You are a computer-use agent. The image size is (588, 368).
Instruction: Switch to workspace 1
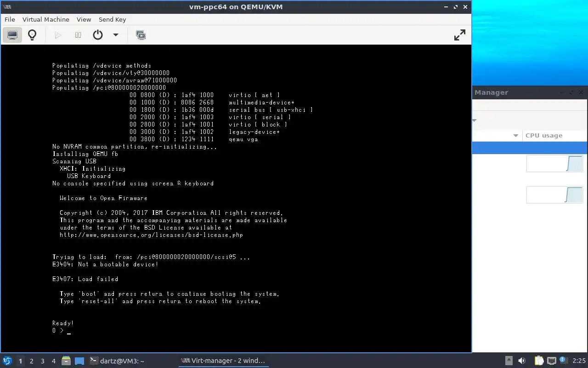(20, 361)
